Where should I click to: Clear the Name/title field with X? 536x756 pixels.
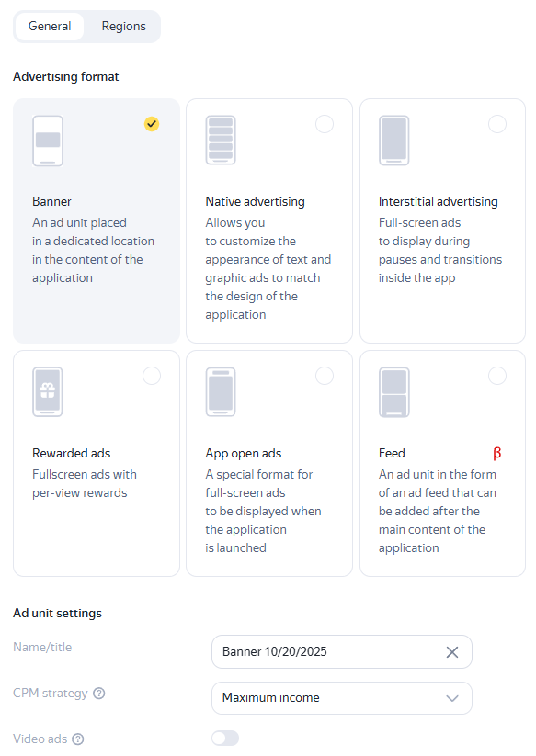pos(452,652)
